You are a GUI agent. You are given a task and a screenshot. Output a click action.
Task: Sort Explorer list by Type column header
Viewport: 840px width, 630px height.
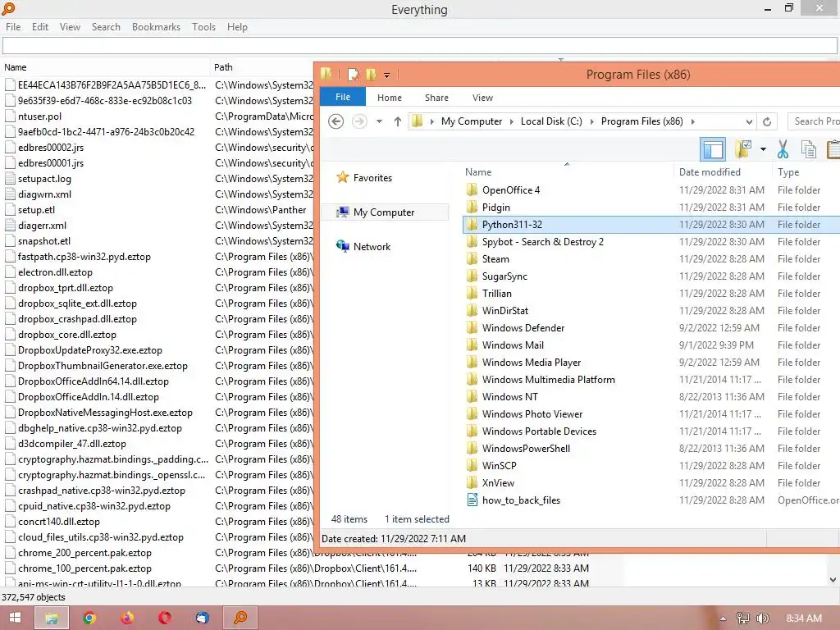pos(806,172)
